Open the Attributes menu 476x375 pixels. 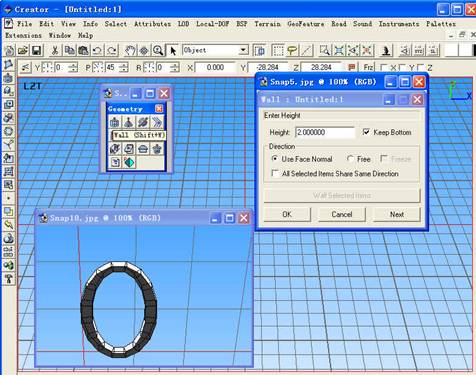point(152,24)
